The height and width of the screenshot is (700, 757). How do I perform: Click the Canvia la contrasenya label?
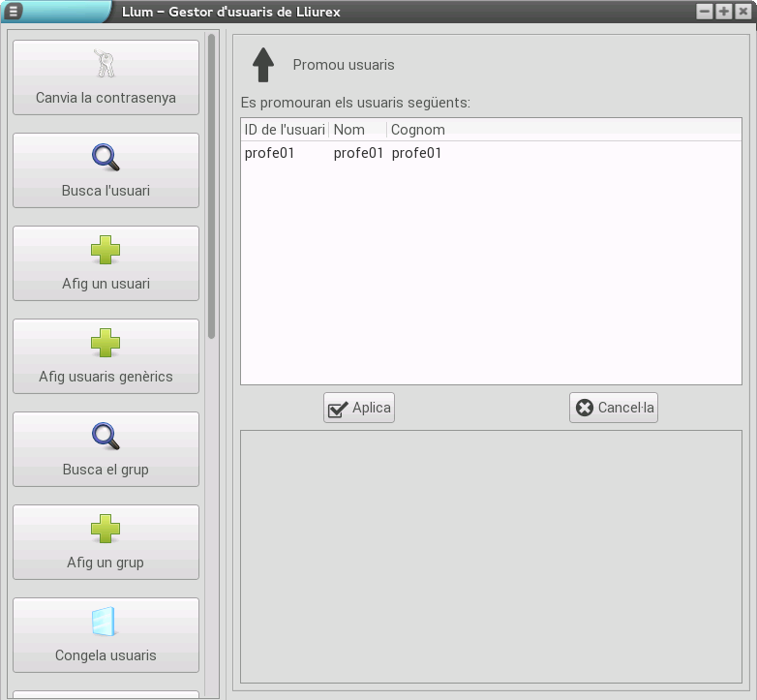coord(106,98)
